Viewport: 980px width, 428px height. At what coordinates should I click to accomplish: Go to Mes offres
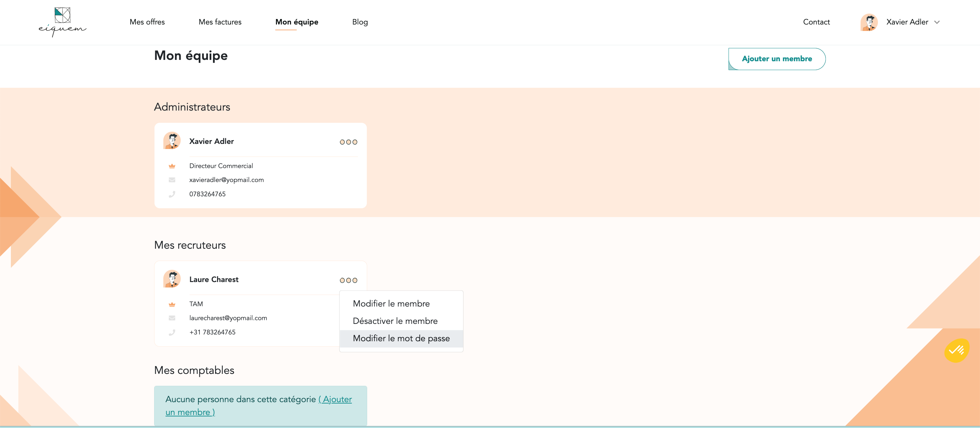click(x=147, y=22)
